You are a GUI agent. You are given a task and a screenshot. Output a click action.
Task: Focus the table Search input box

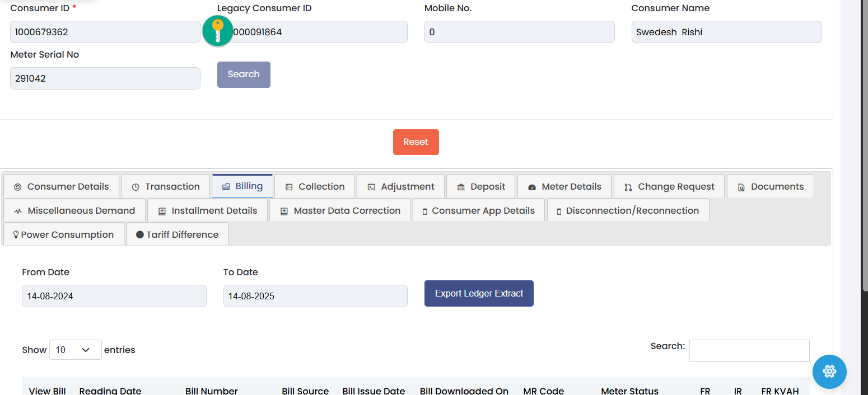point(749,351)
